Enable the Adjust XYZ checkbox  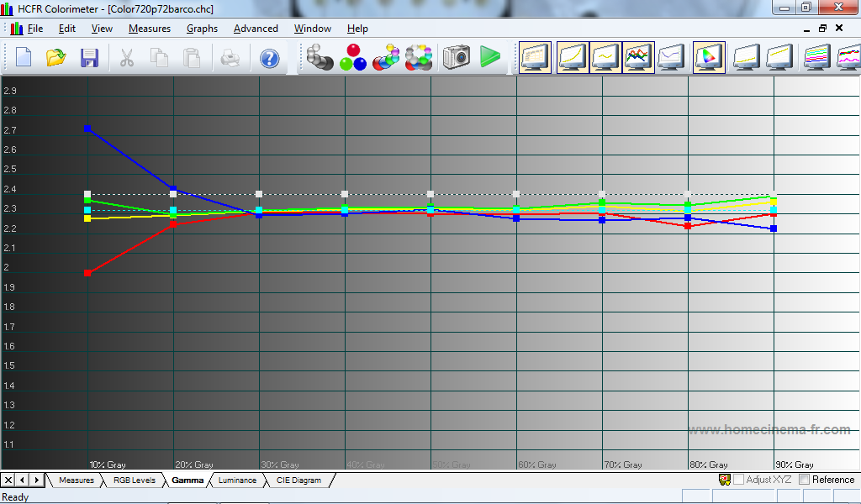pyautogui.click(x=739, y=480)
